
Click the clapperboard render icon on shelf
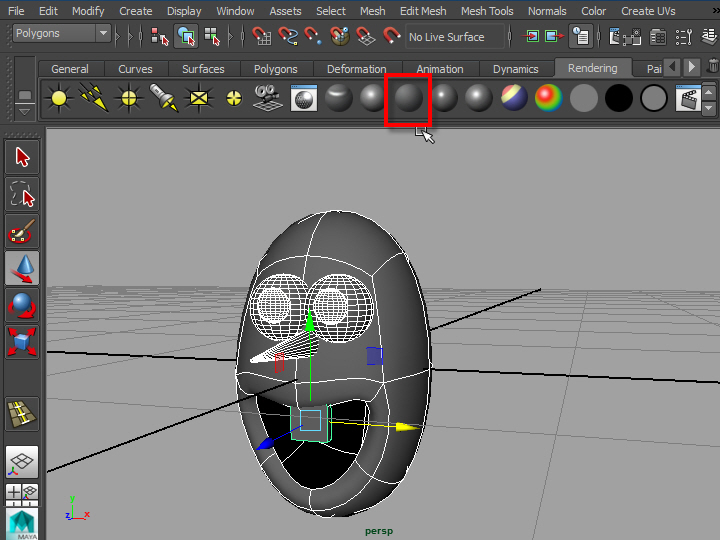(687, 98)
